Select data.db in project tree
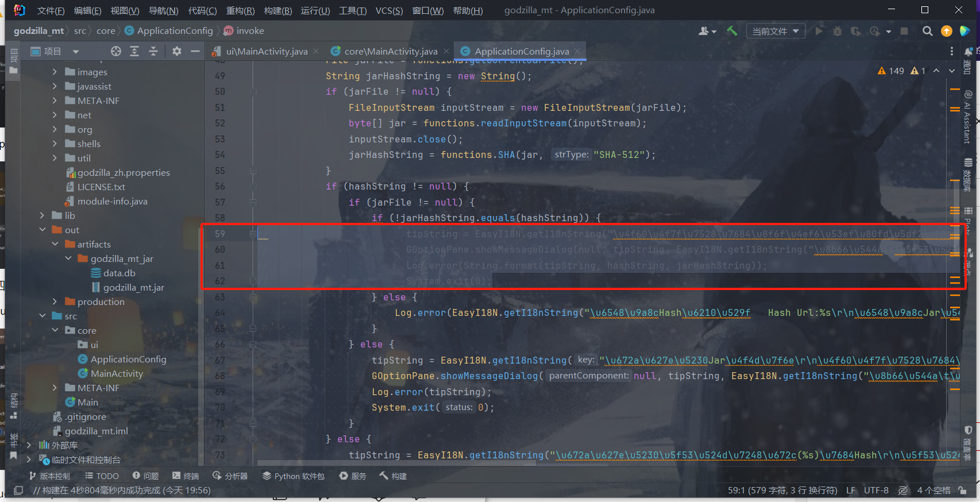The image size is (980, 502). click(119, 273)
